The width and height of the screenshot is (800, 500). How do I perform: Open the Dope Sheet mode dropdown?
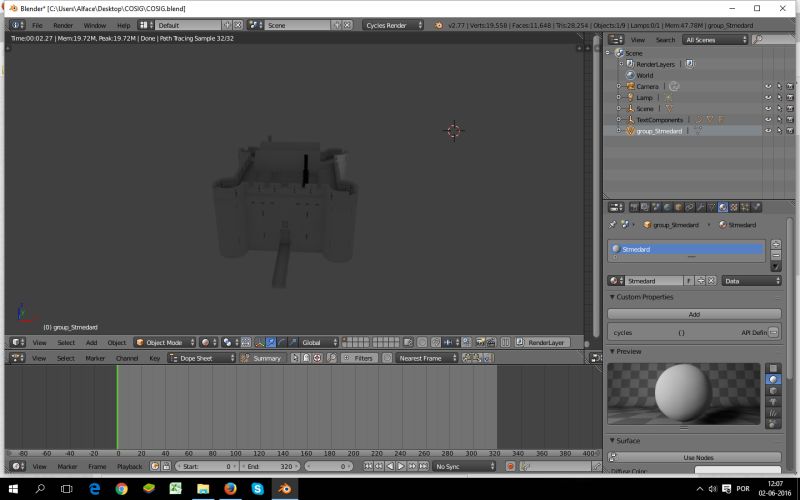point(202,358)
